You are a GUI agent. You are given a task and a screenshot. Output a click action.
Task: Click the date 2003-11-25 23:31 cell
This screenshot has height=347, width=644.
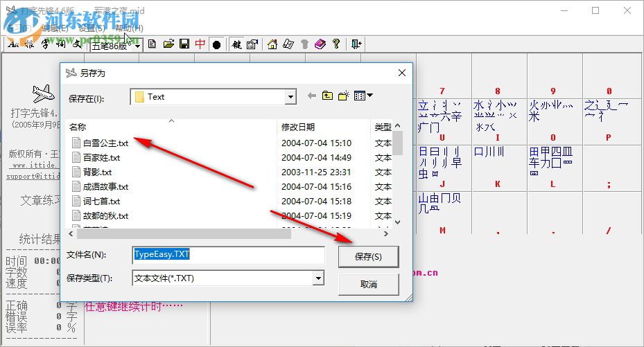[x=316, y=172]
